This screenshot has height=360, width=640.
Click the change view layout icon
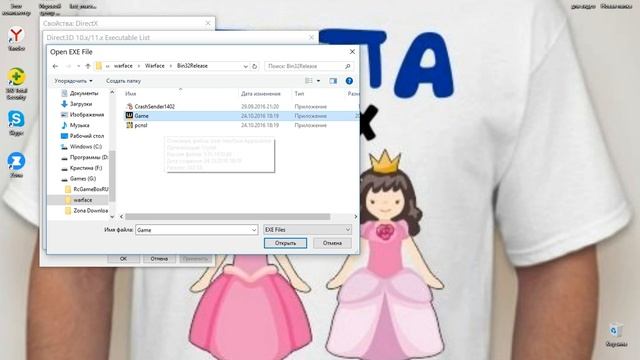tap(309, 81)
